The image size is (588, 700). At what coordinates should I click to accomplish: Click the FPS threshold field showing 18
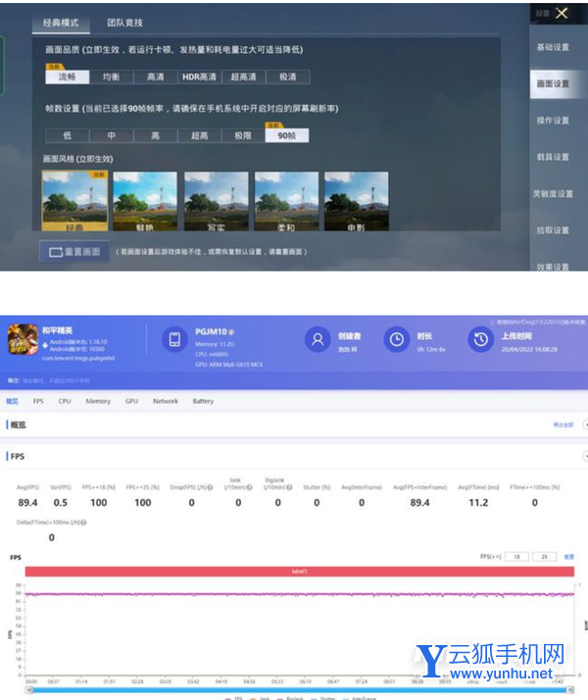tap(516, 557)
